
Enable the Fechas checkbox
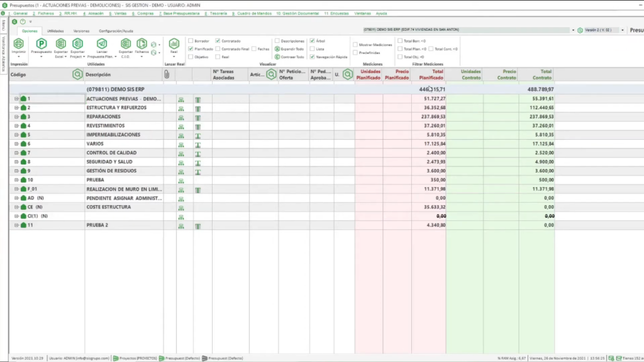254,48
